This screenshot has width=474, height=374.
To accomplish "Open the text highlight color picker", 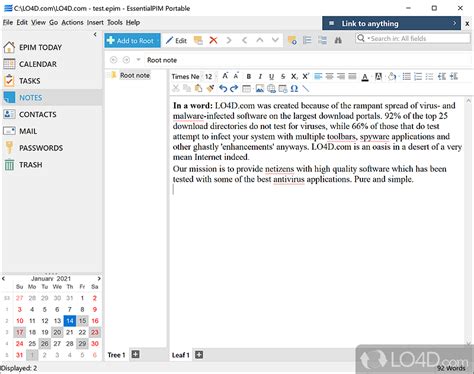I will click(x=378, y=77).
